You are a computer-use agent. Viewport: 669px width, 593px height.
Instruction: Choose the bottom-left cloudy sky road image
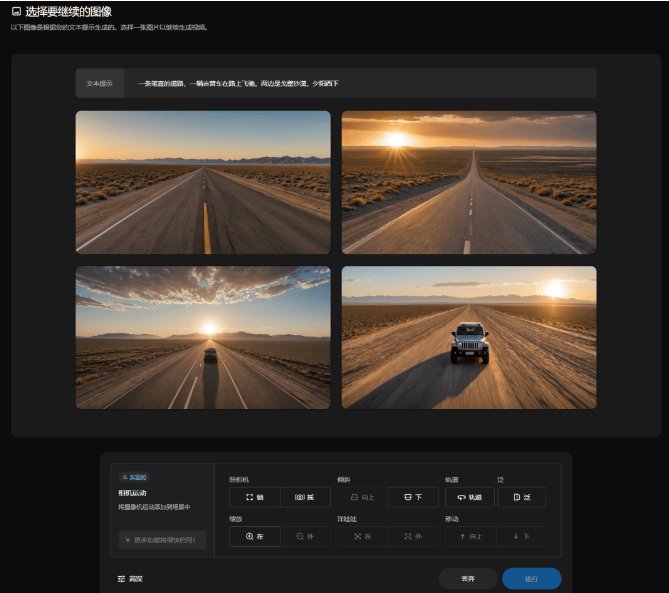(x=203, y=337)
